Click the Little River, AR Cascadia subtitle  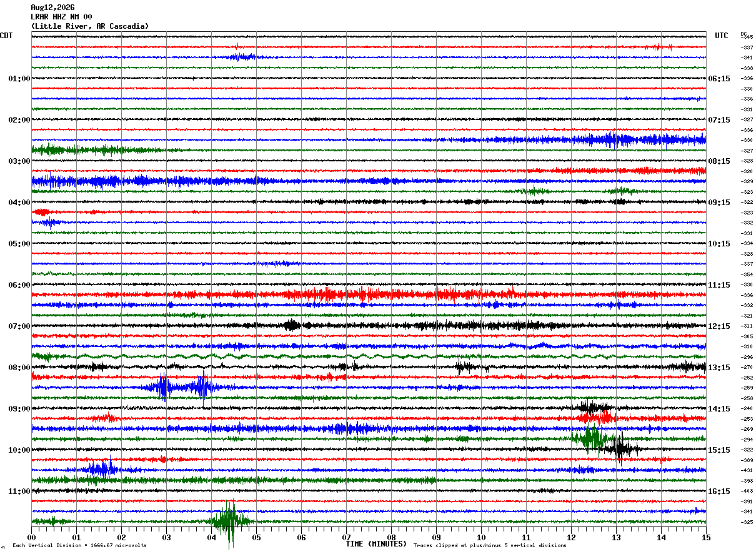[x=90, y=26]
